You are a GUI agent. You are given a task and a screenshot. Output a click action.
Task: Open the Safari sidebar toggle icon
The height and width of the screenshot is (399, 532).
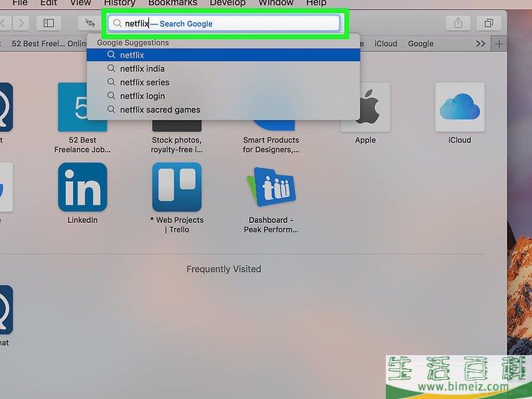coord(49,23)
